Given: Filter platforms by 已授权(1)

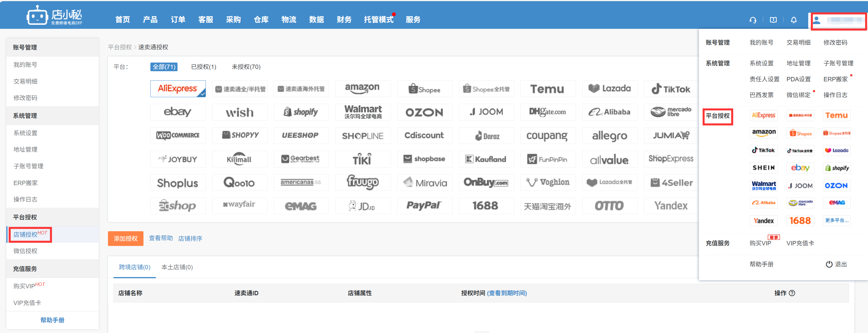Looking at the screenshot, I should tap(204, 67).
